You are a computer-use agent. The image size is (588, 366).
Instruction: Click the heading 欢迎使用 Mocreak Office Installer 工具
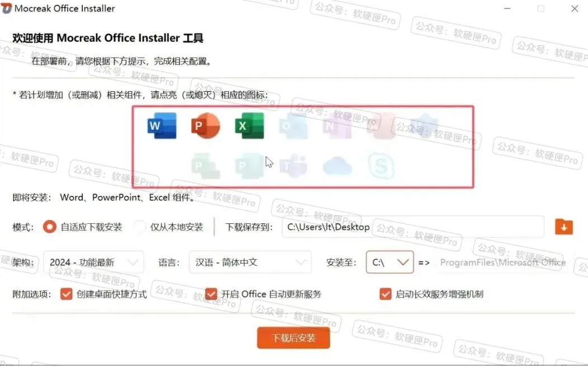(x=108, y=38)
